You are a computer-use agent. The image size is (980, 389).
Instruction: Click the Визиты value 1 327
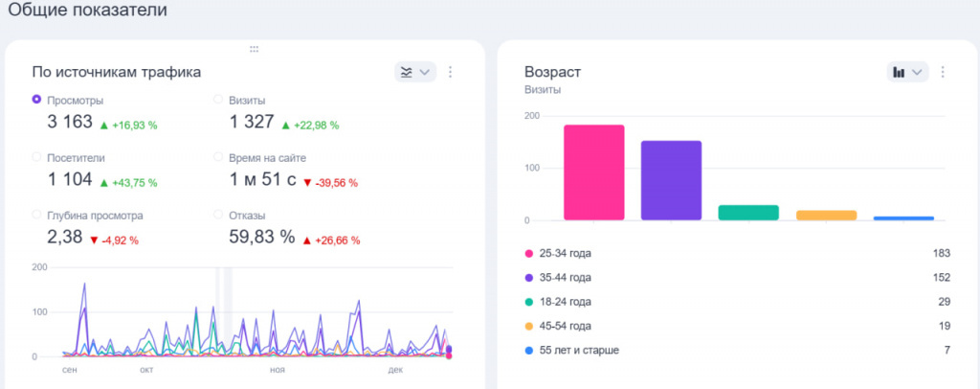pyautogui.click(x=252, y=122)
